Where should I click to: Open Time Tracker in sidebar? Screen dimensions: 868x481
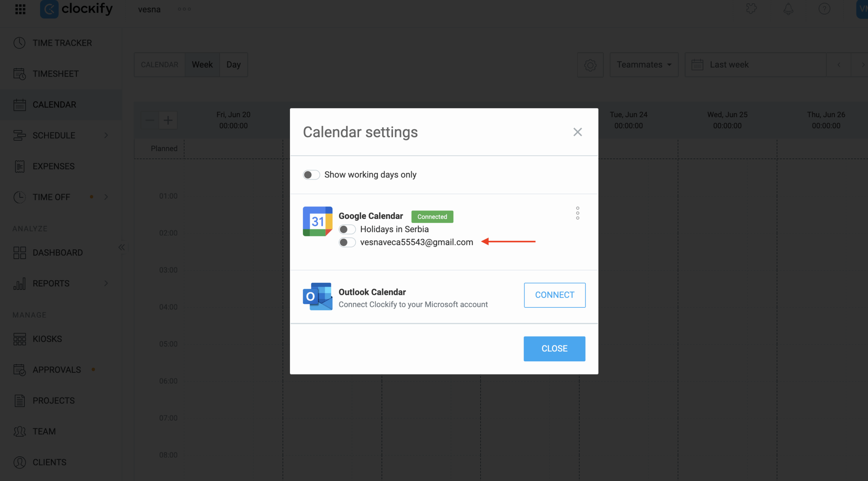pyautogui.click(x=61, y=43)
